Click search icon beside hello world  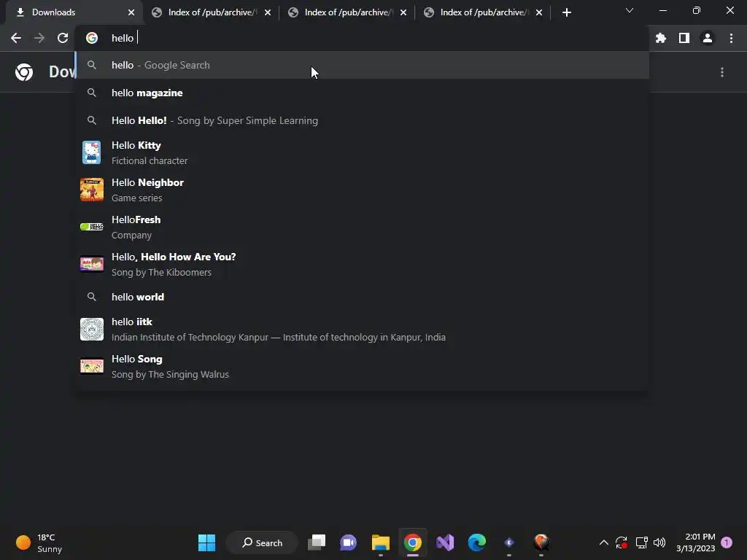pos(91,297)
